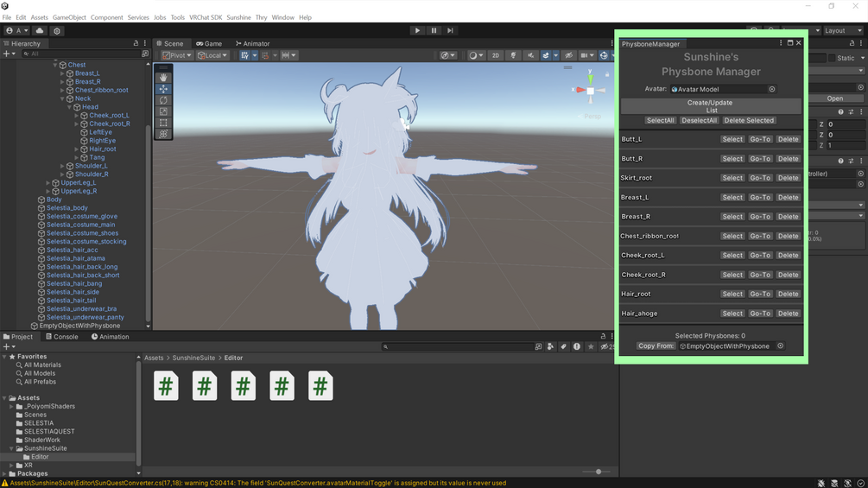Toggle Gizmos visibility icon
The width and height of the screenshot is (868, 488).
click(604, 55)
